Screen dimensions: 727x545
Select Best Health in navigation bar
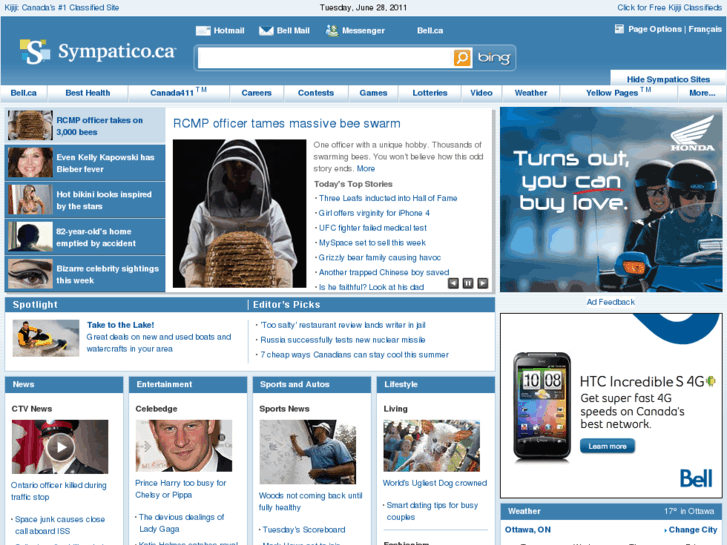88,93
